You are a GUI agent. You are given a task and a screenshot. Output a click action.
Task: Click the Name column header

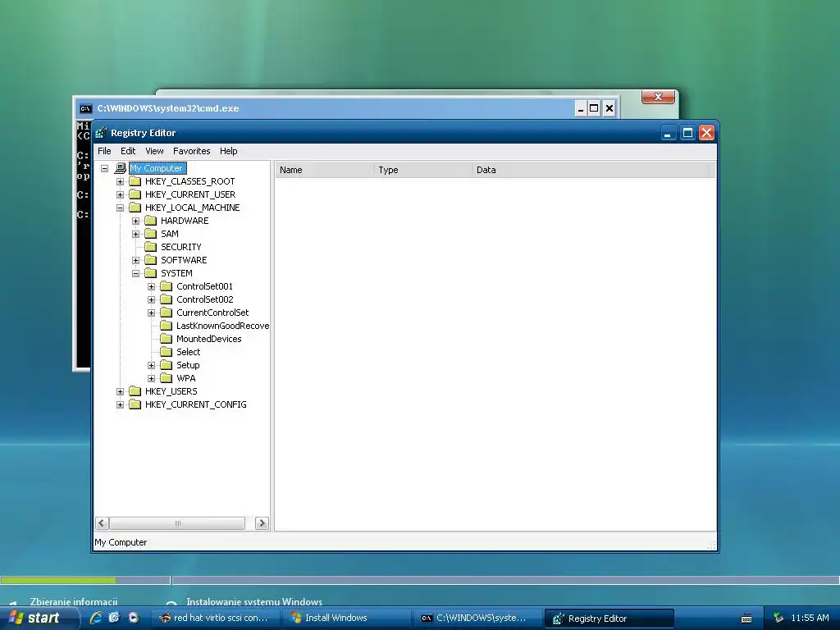tap(324, 170)
